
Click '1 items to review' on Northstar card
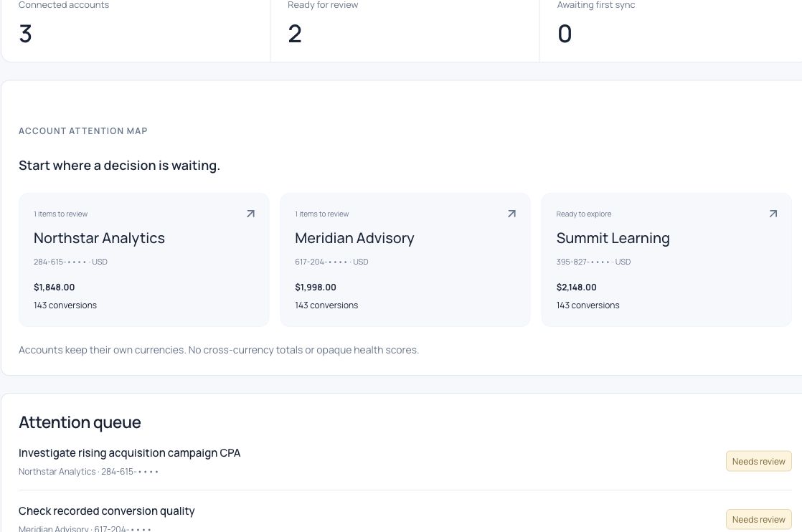pos(60,214)
